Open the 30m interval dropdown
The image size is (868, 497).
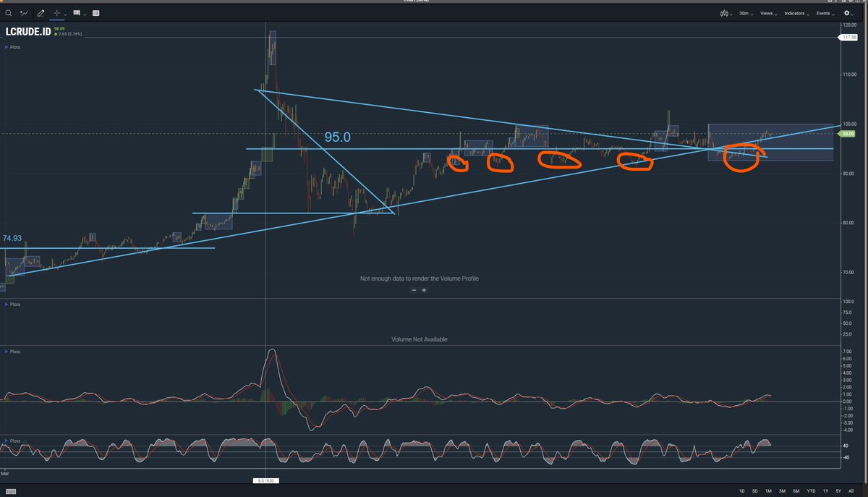tap(745, 13)
